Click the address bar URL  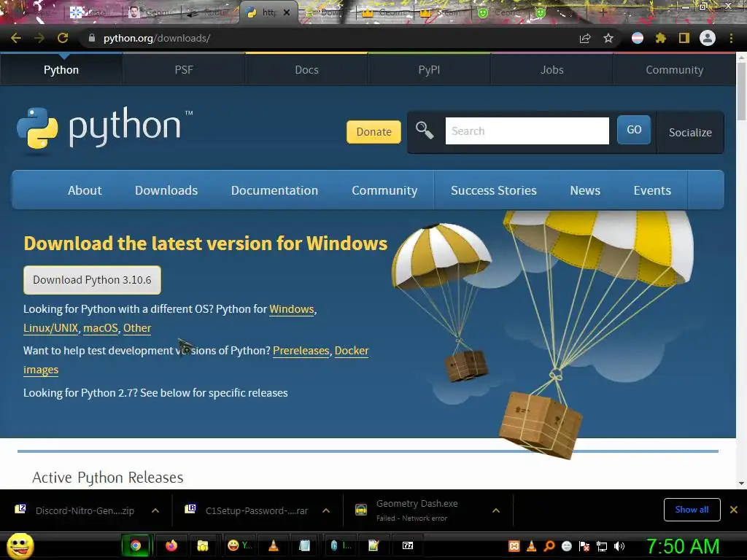157,38
